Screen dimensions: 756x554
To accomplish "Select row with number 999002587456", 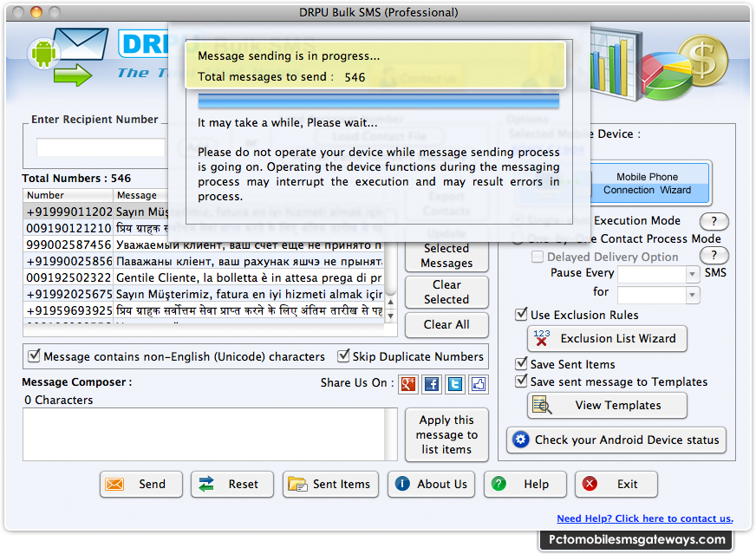I will coord(204,244).
